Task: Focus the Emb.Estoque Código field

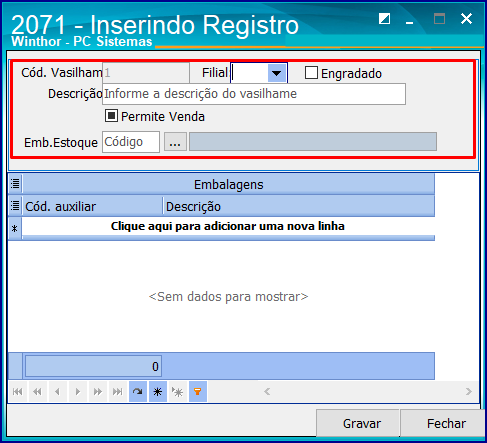Action: 131,142
